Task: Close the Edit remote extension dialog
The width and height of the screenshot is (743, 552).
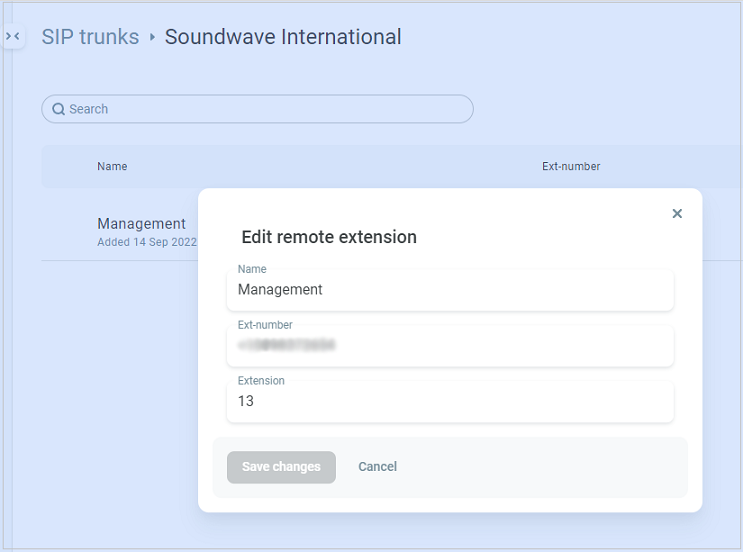Action: coord(677,214)
